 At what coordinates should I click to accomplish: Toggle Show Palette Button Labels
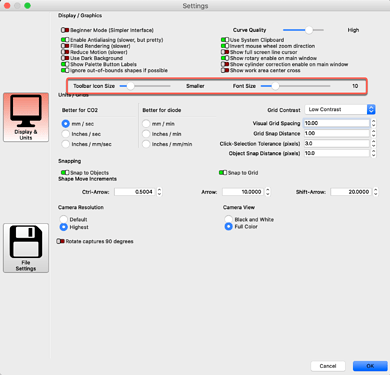point(65,64)
